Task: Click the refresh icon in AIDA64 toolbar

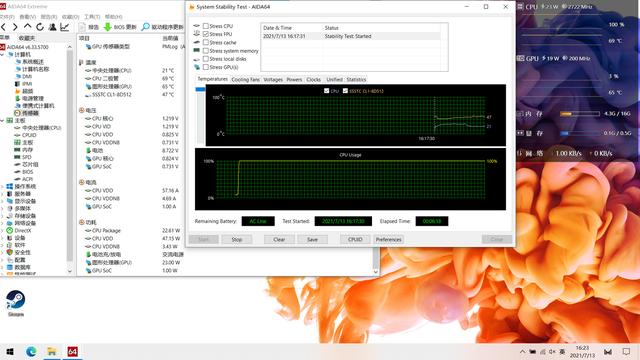Action: (40, 27)
